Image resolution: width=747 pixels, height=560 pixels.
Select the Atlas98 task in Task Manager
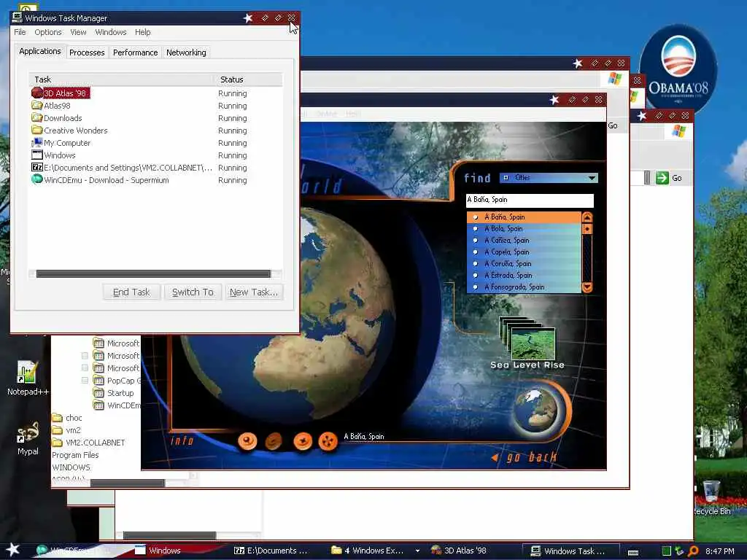tap(155, 106)
